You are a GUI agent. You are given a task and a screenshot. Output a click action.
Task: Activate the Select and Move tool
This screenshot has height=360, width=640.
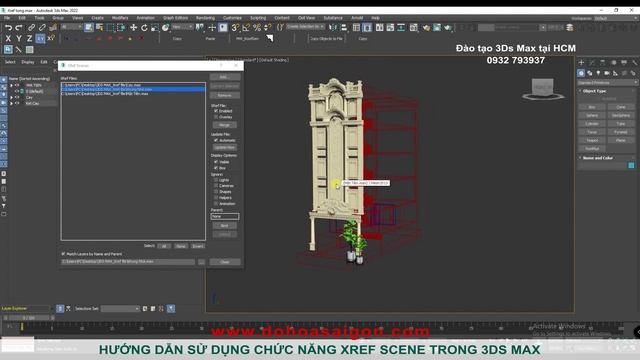pos(133,28)
